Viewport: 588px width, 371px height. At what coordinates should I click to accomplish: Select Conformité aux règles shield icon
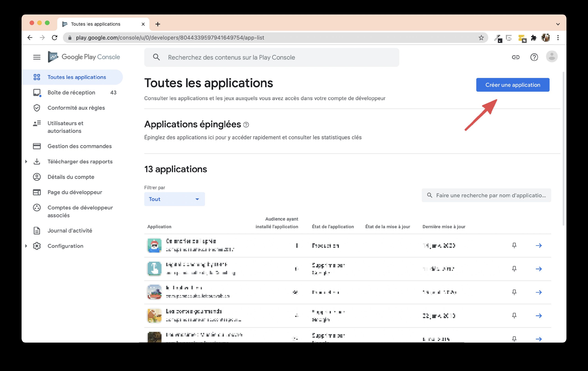click(x=37, y=108)
